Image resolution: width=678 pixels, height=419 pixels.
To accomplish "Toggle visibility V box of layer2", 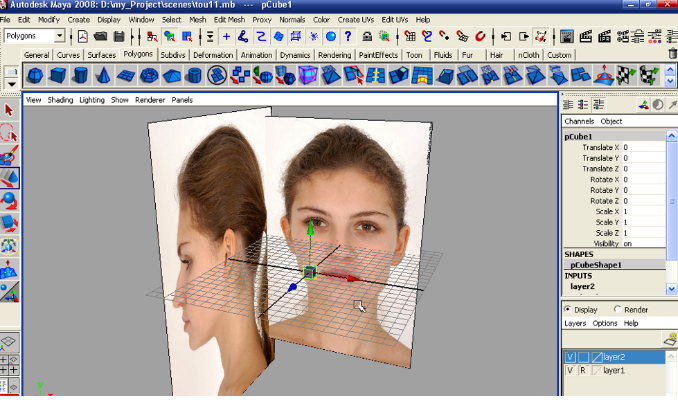I will tap(570, 357).
